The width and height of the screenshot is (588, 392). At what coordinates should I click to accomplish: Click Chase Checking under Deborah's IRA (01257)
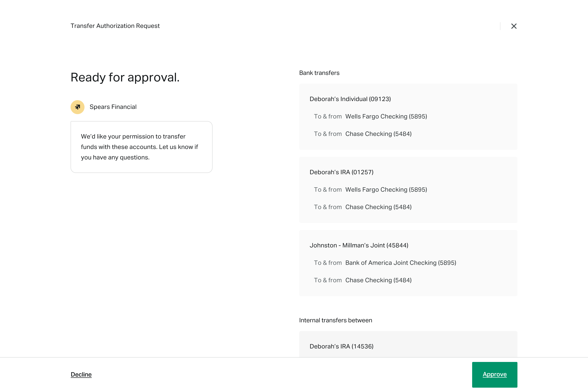point(378,207)
